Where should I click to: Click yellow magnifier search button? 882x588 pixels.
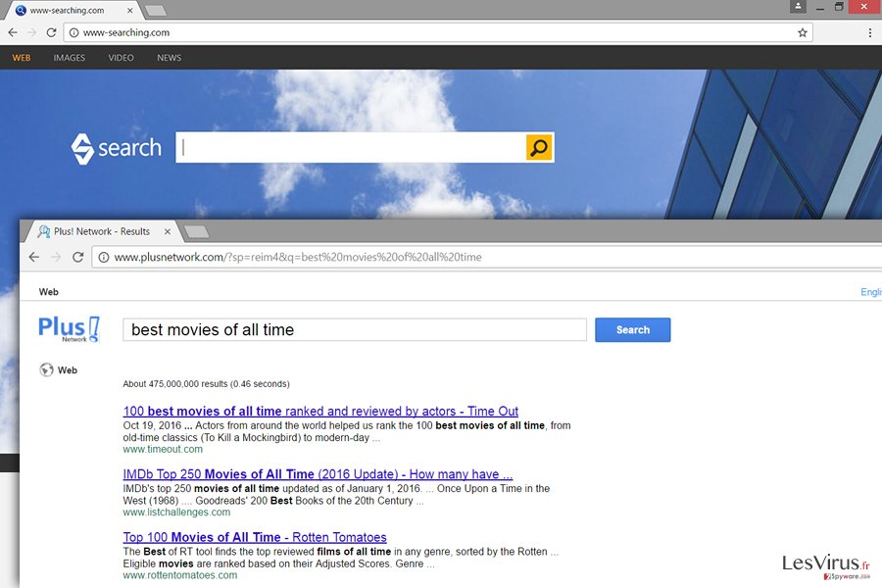coord(539,147)
